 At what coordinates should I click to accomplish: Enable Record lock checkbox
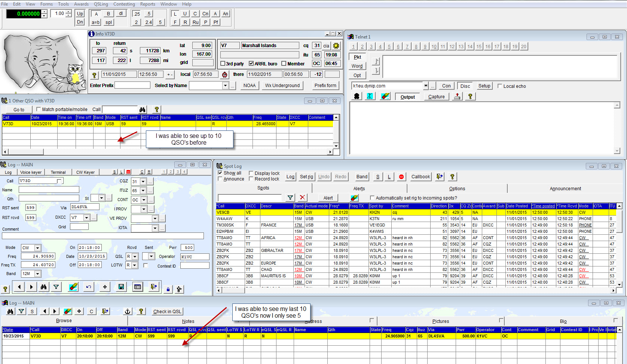pos(251,179)
